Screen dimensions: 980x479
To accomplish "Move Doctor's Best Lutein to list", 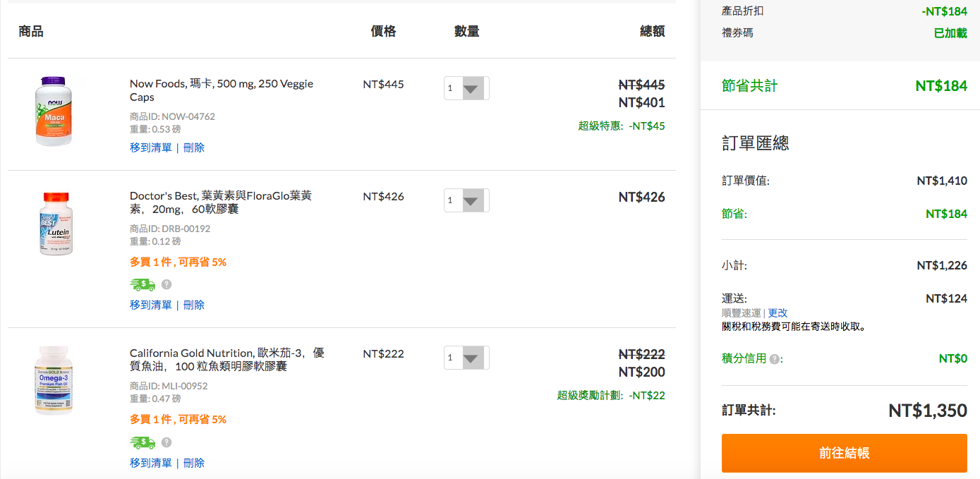I will [151, 305].
